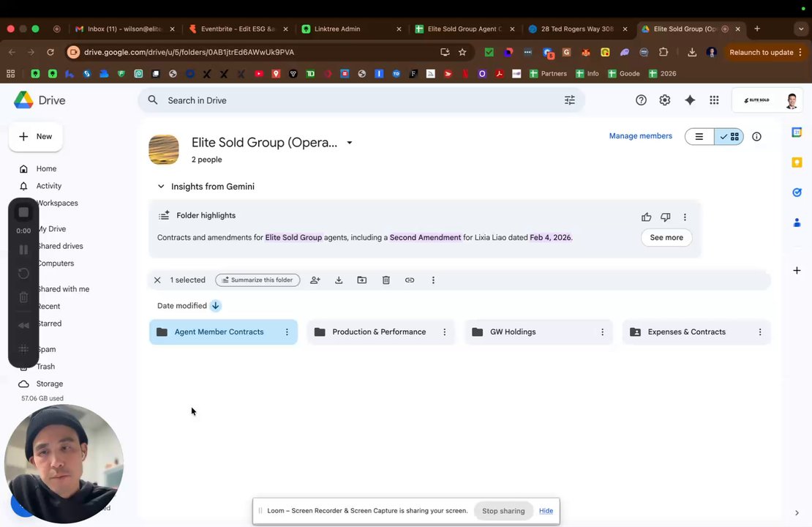Click Search in Drive field

tap(361, 100)
